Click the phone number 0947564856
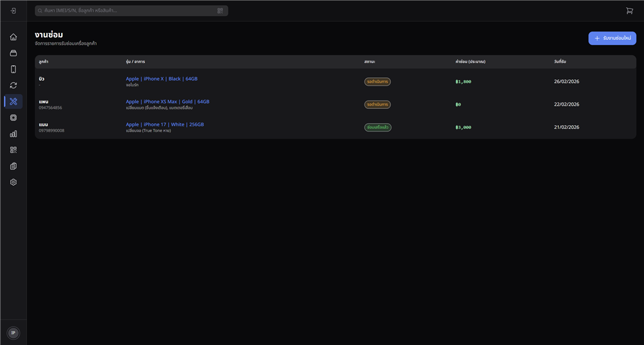 tap(50, 108)
